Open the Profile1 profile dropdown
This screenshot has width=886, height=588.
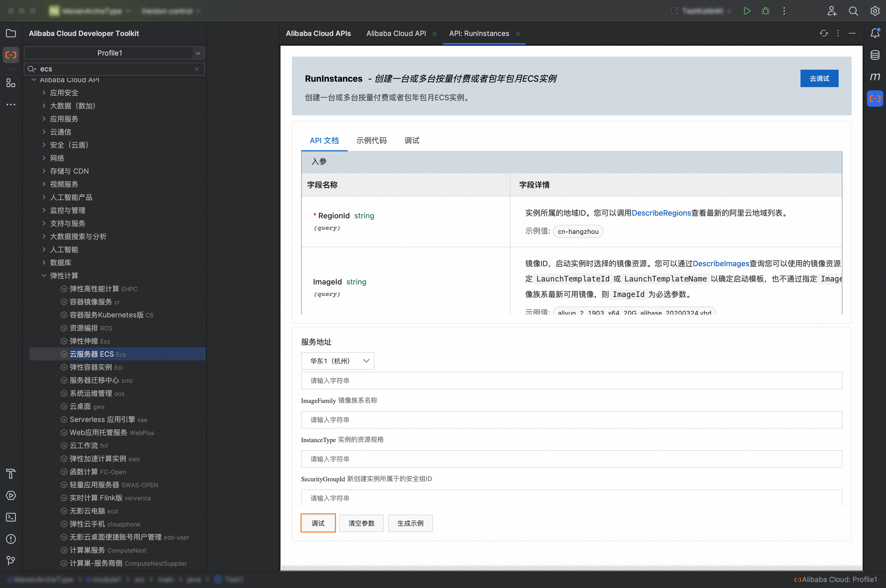coord(114,53)
